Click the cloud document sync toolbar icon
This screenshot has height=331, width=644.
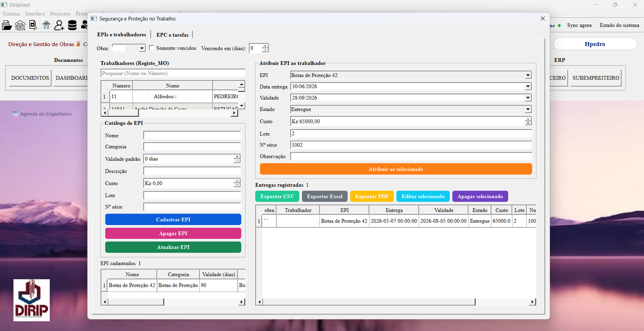(x=20, y=26)
